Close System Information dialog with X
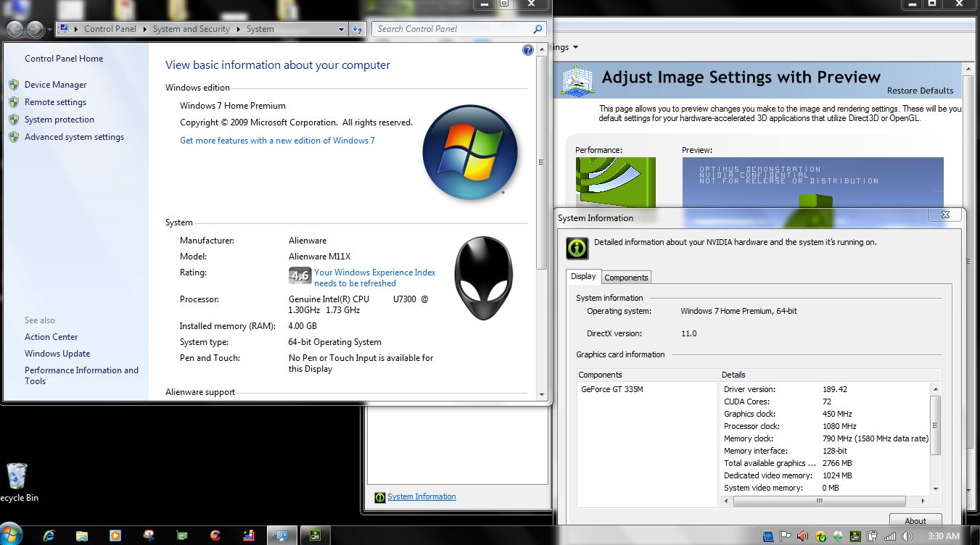Image resolution: width=980 pixels, height=545 pixels. 945,215
